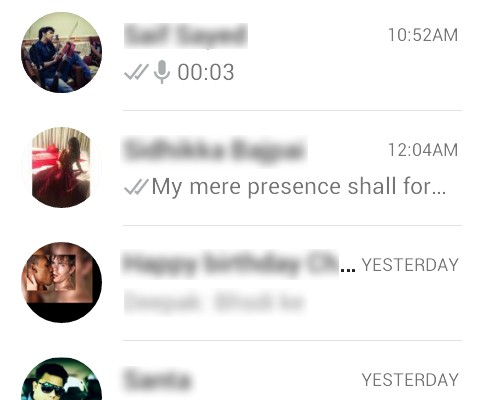Select YESTERDAY timestamp on the bottom chat
Screen dimensions: 480x400
pos(410,380)
